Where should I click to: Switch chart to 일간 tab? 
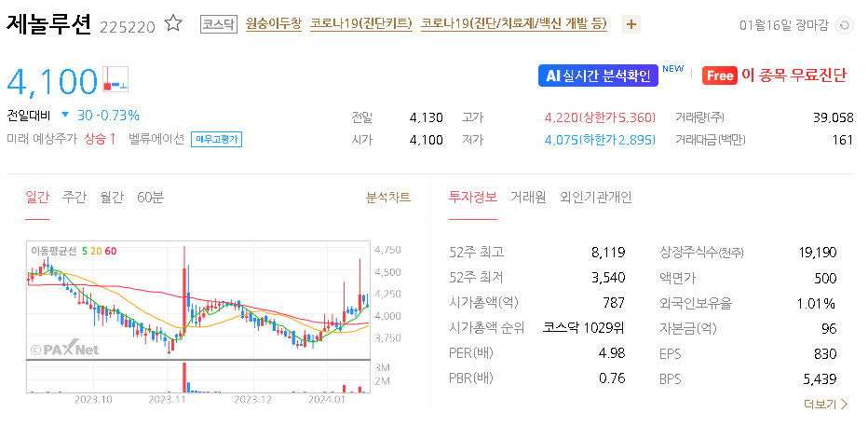(37, 197)
